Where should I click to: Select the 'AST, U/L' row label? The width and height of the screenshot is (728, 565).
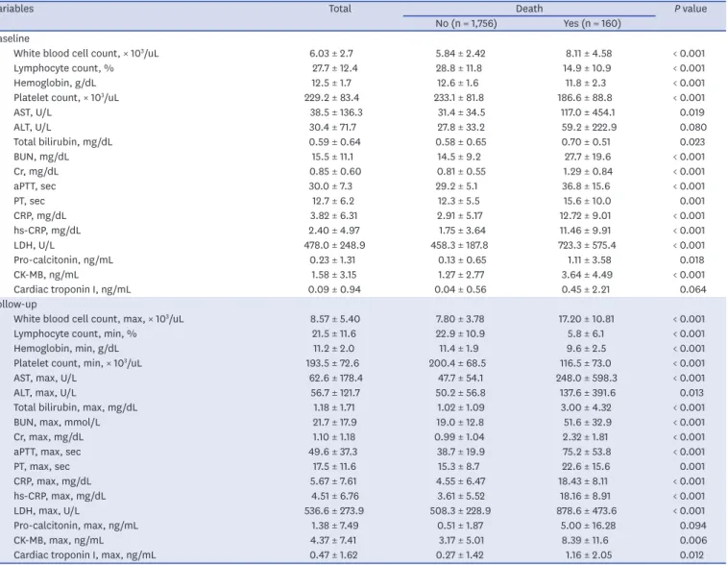tap(33, 112)
